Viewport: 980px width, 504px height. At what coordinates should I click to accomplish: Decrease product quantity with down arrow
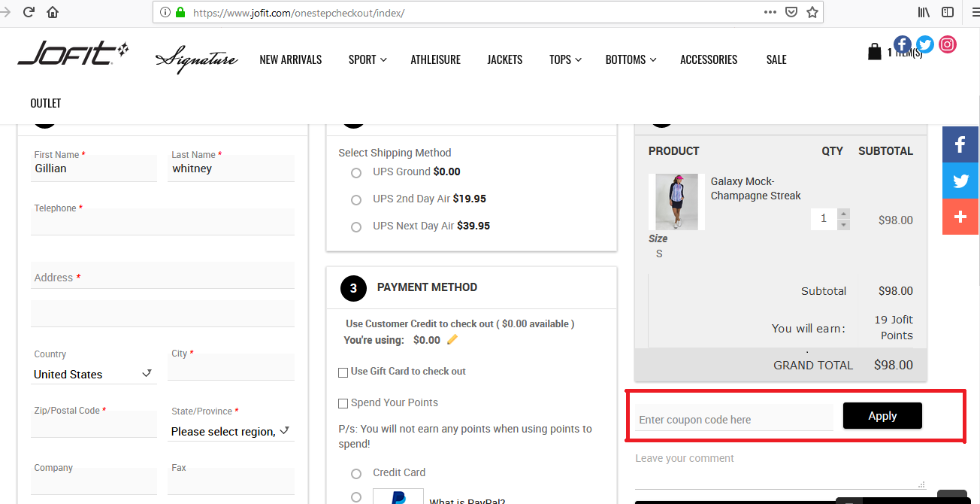point(844,225)
